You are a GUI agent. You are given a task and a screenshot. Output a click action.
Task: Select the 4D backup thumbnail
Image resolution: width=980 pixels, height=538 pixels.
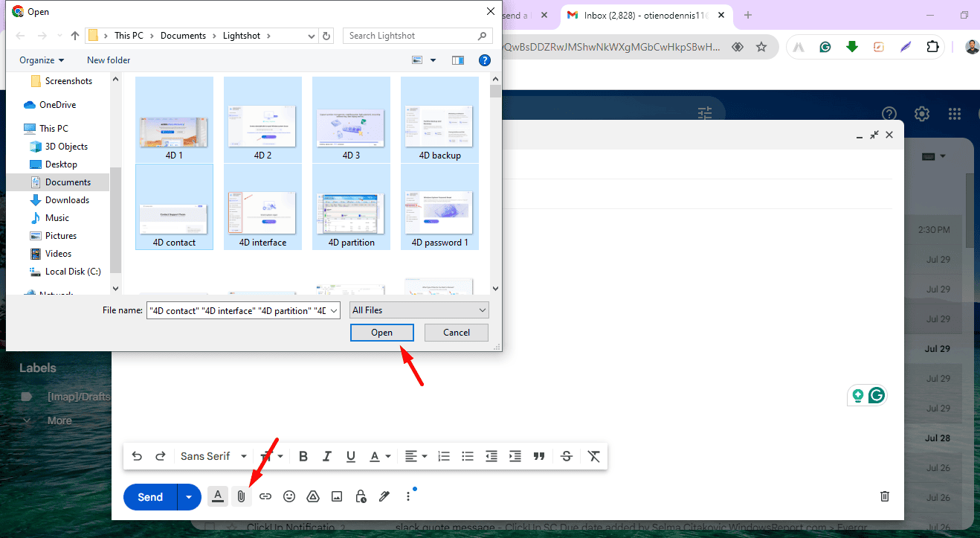pos(440,120)
